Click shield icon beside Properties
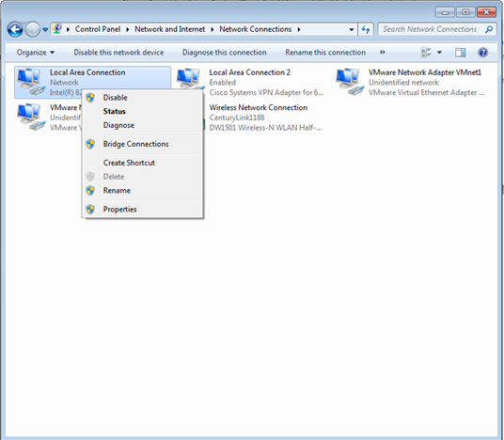The width and height of the screenshot is (504, 440). coord(90,210)
